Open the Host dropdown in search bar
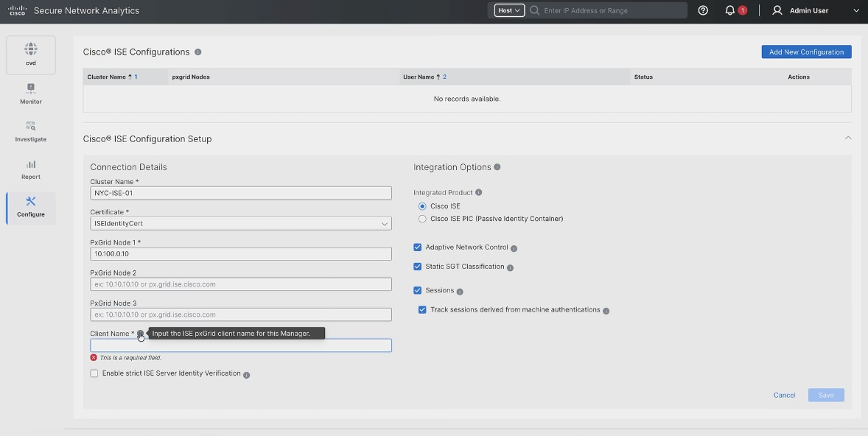This screenshot has height=436, width=868. (509, 10)
